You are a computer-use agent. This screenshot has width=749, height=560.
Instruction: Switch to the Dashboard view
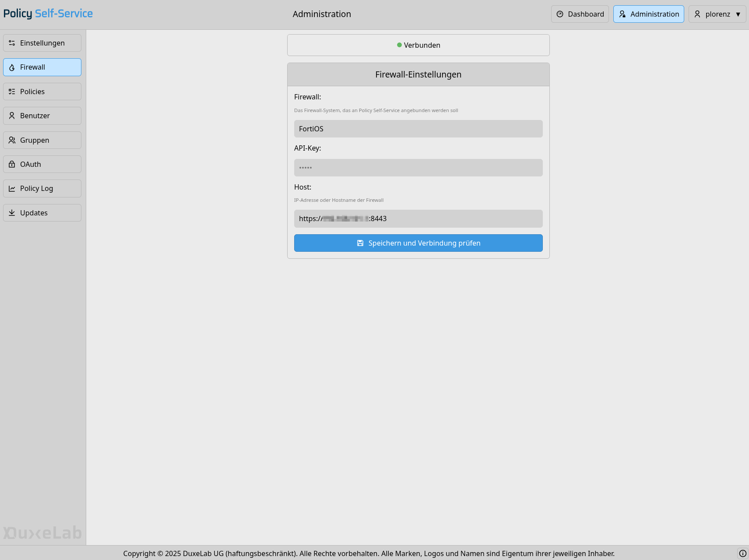pyautogui.click(x=580, y=14)
